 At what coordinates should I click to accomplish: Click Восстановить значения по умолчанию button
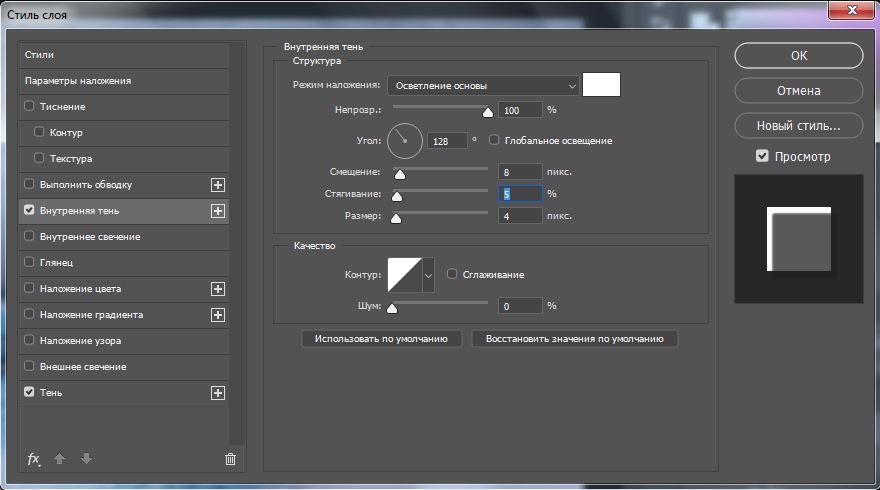pyautogui.click(x=575, y=339)
